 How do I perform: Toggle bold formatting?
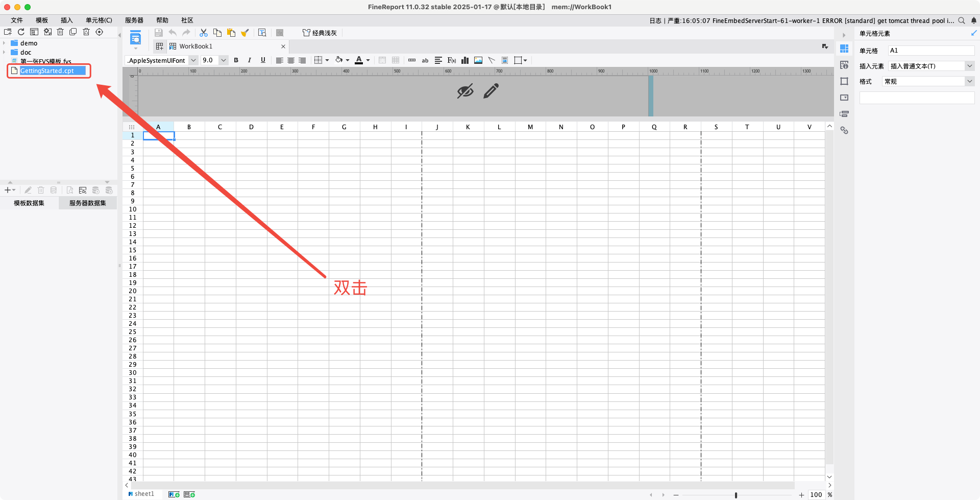(236, 60)
